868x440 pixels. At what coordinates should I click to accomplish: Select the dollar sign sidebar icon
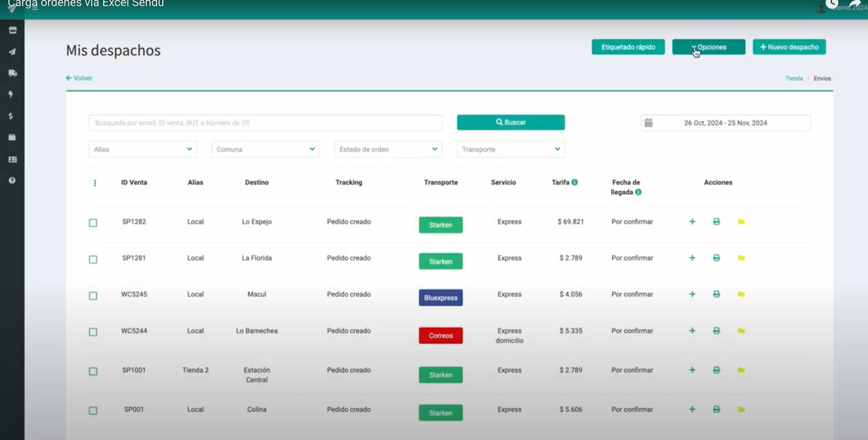[x=11, y=116]
